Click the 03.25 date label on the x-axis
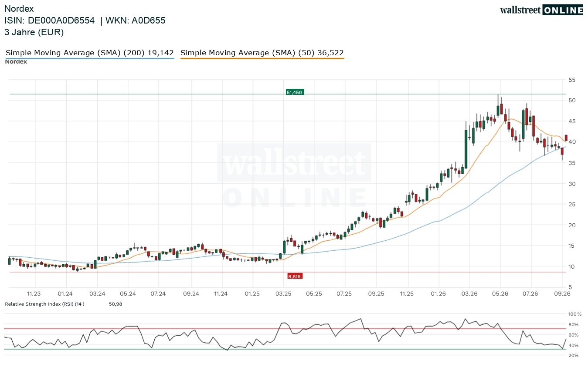This screenshot has width=588, height=367. pos(283,294)
